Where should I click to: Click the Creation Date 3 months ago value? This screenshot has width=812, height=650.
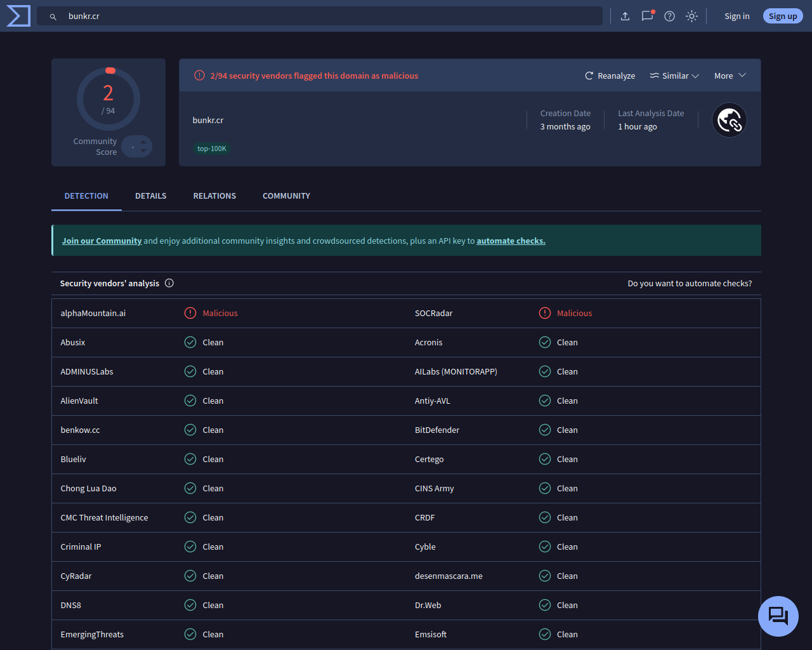[565, 126]
